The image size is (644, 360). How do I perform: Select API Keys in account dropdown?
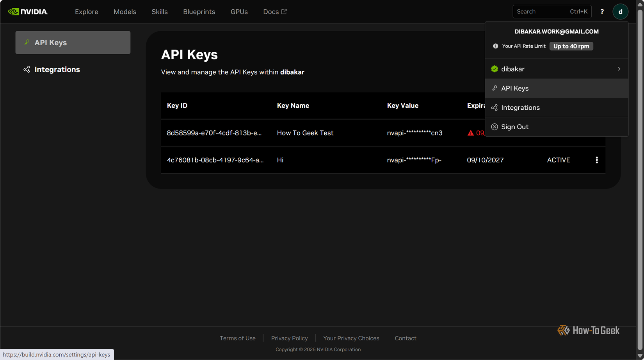pyautogui.click(x=557, y=88)
